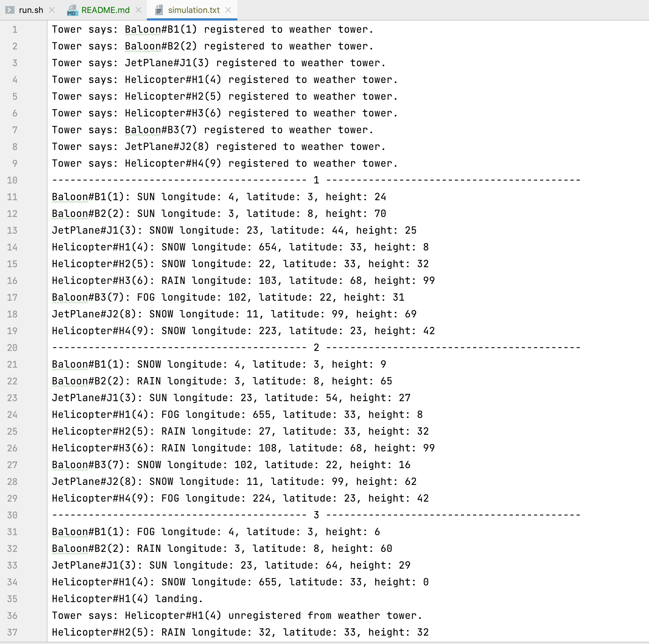Click line 'JetPlane#J2(8): SNOW ... height: 69'
Viewport: 649px width, 644px height.
click(x=234, y=314)
